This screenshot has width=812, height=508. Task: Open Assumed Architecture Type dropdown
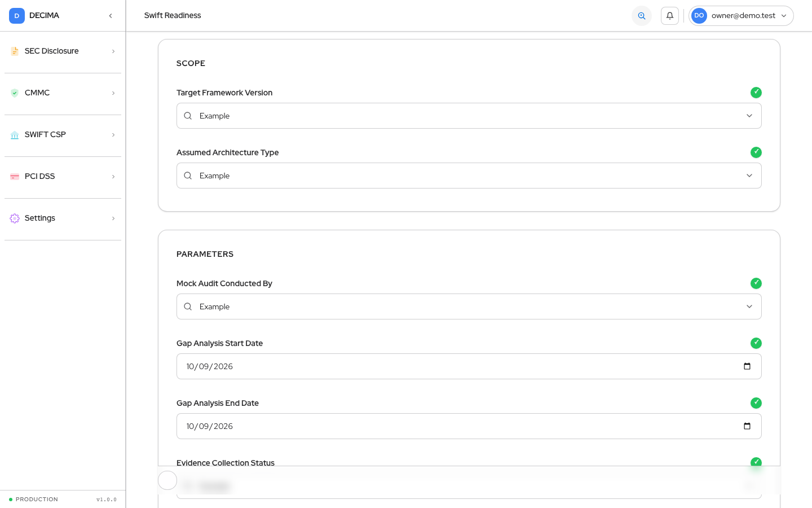click(x=469, y=176)
